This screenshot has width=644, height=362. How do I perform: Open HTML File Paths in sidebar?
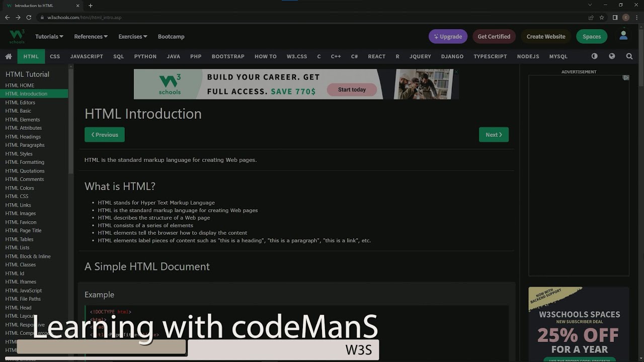point(23,299)
